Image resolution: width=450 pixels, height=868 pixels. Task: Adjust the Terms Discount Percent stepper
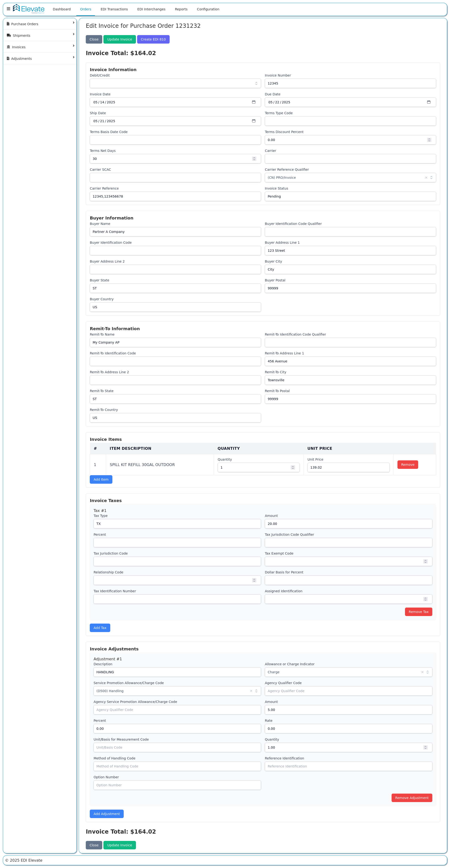click(x=429, y=140)
